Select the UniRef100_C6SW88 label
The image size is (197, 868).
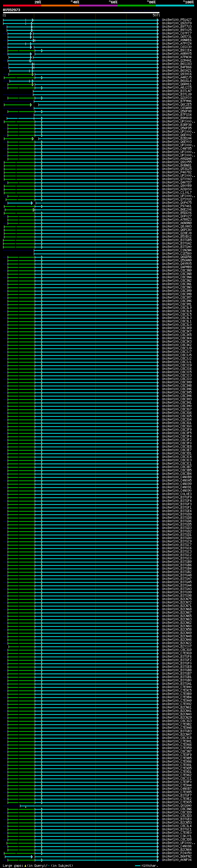(x=177, y=108)
